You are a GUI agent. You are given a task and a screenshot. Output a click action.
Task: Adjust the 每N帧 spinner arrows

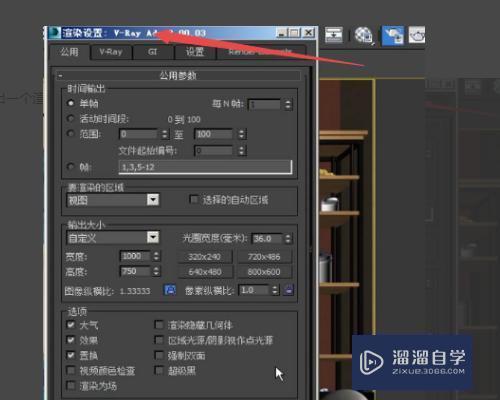(x=288, y=105)
